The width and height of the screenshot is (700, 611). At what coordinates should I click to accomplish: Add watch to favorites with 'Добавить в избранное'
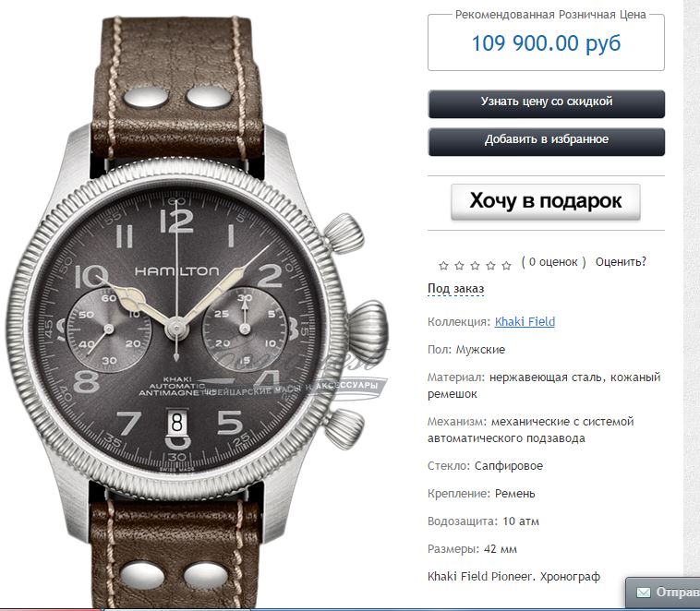coord(547,142)
